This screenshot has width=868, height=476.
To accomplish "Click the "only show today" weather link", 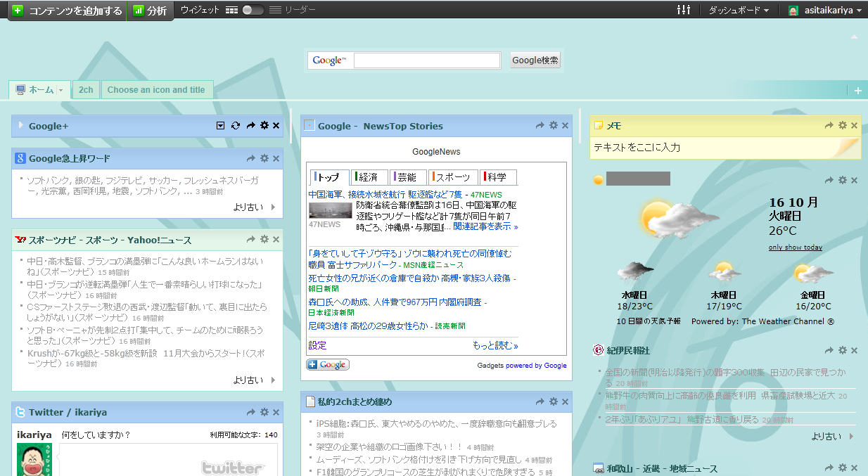I will (x=795, y=247).
